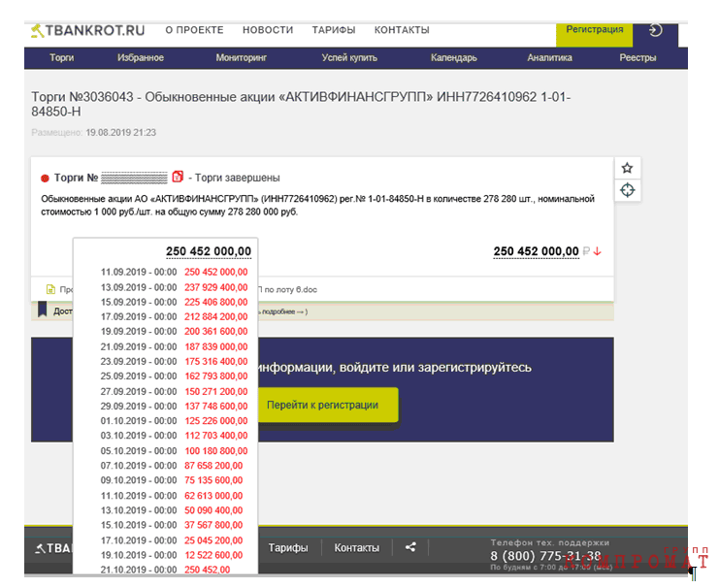Select price 112 703 400,00
This screenshot has height=588, width=719.
[216, 436]
